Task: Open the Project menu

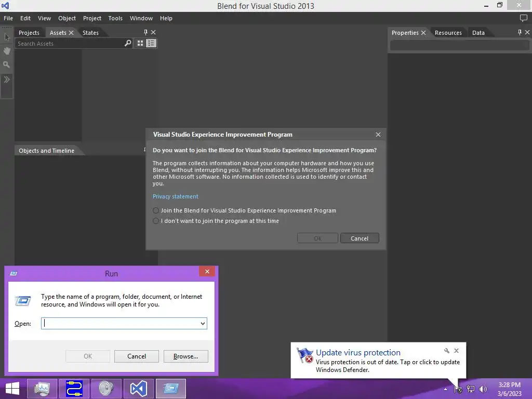Action: point(92,18)
